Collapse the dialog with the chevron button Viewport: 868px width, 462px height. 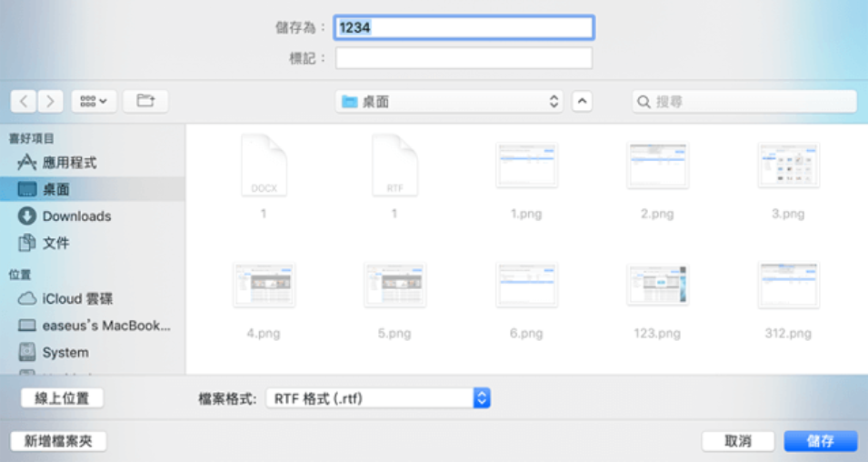pos(582,102)
